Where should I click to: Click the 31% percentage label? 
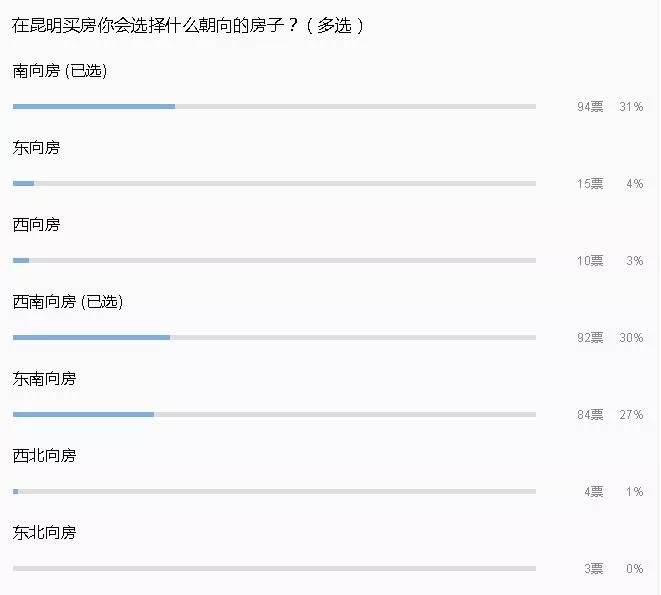(x=631, y=106)
